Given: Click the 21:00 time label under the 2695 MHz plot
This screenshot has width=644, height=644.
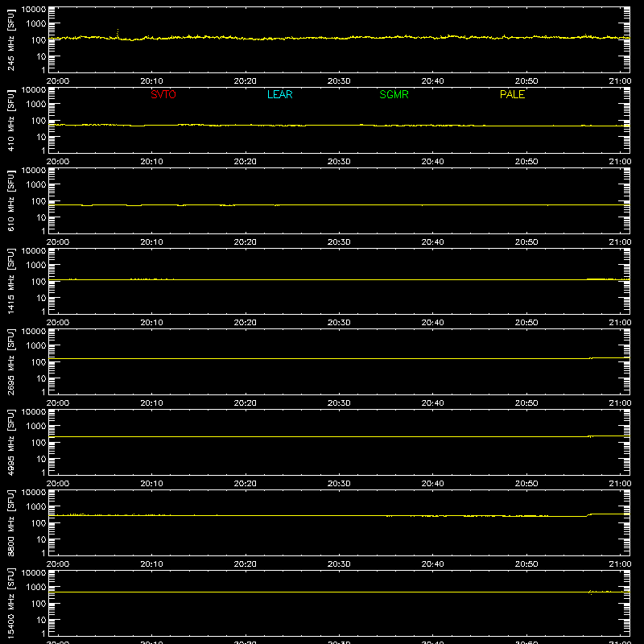Looking at the screenshot, I should (620, 403).
